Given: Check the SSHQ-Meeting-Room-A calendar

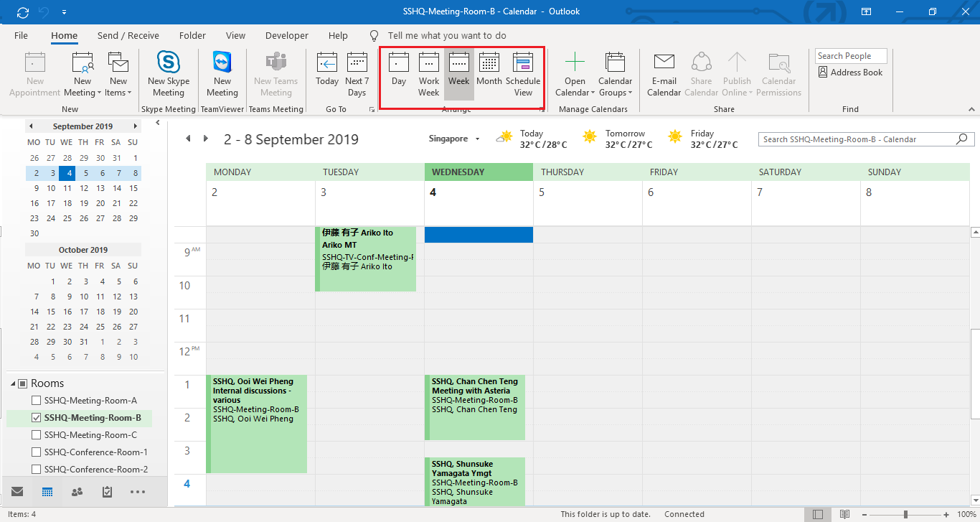Looking at the screenshot, I should pyautogui.click(x=37, y=401).
